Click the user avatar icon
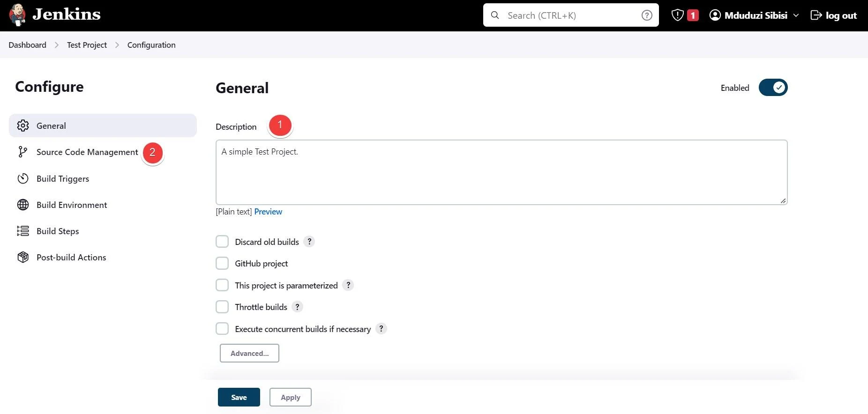The image size is (868, 414). 715,15
